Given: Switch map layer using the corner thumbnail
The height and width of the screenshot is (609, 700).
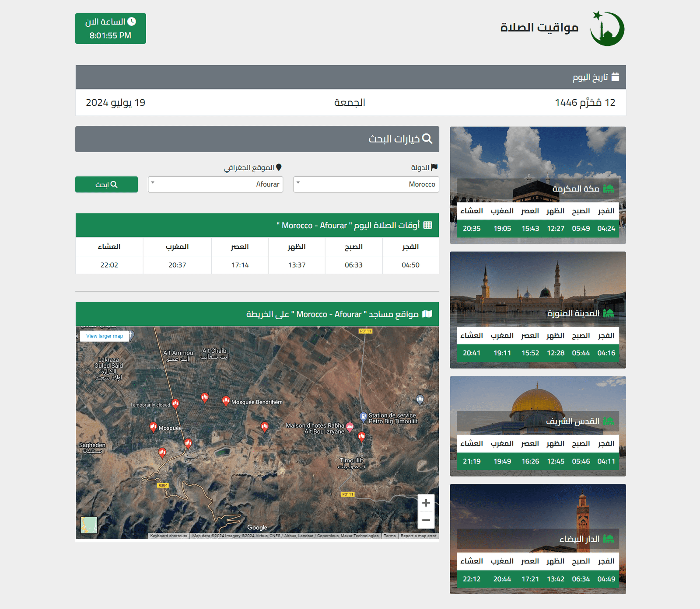Looking at the screenshot, I should pyautogui.click(x=89, y=525).
